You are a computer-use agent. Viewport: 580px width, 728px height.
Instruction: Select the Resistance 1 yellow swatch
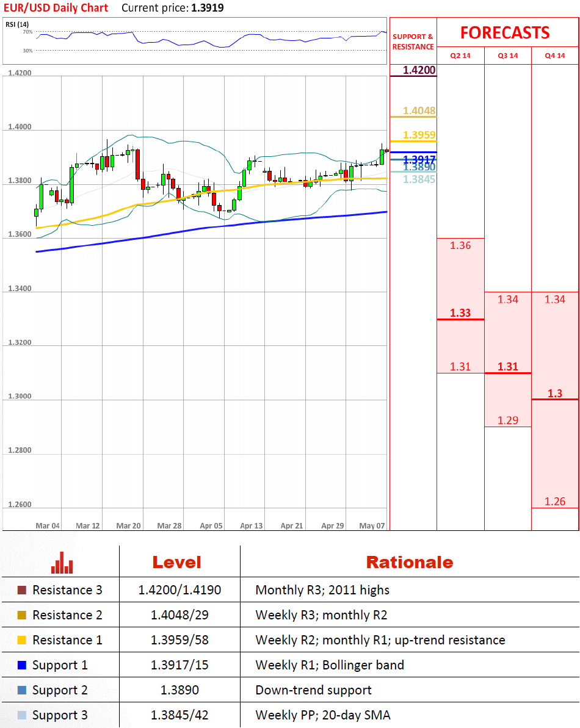click(x=22, y=640)
